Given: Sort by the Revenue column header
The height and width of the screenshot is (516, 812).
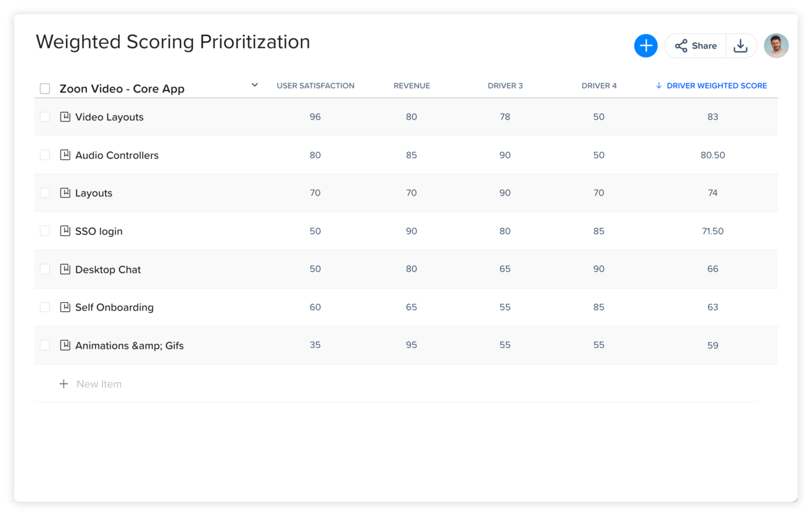Looking at the screenshot, I should 412,85.
